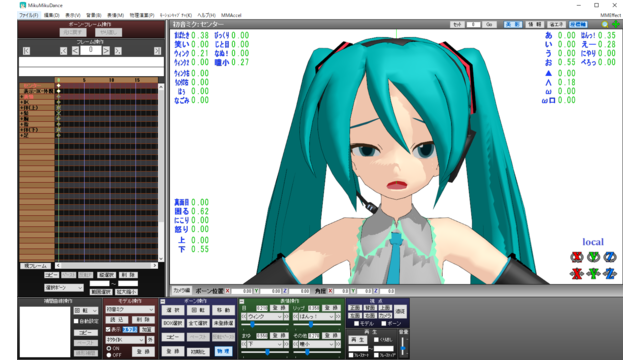Click the red X translation axis icon
Screen dimensions: 640x360
tap(577, 273)
